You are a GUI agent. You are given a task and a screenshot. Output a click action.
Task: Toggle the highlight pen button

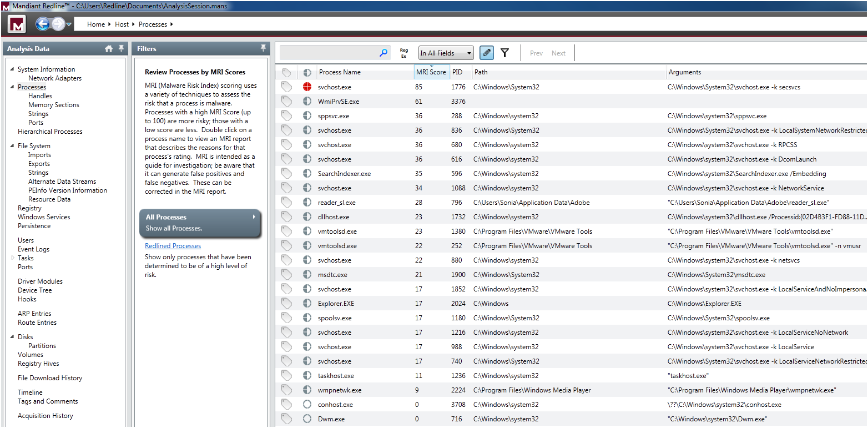click(486, 53)
